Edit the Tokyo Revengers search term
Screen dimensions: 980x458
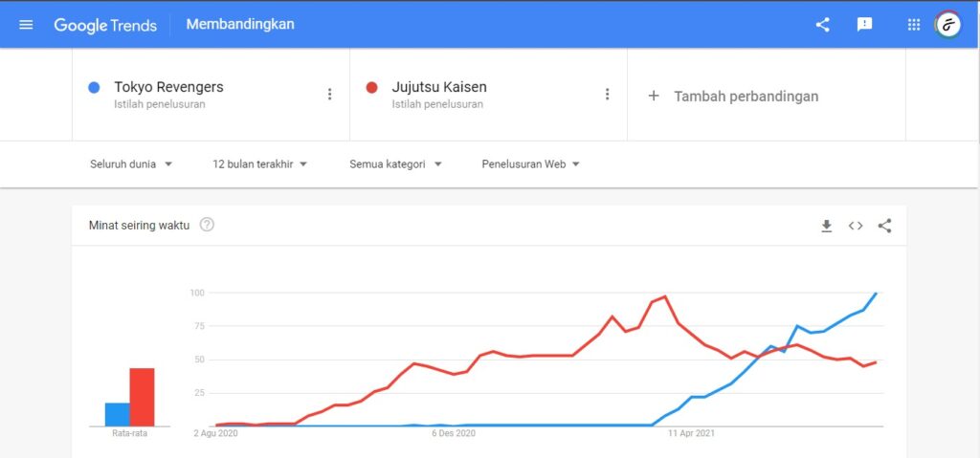[168, 87]
